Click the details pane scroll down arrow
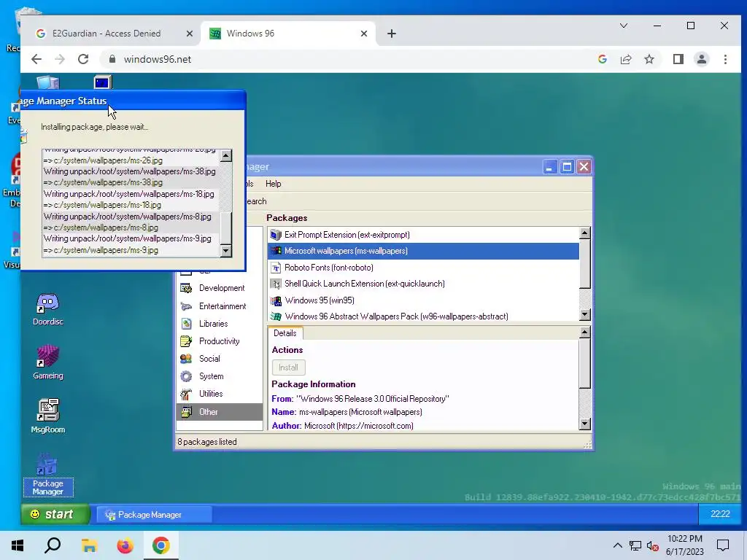747x560 pixels. coord(584,424)
